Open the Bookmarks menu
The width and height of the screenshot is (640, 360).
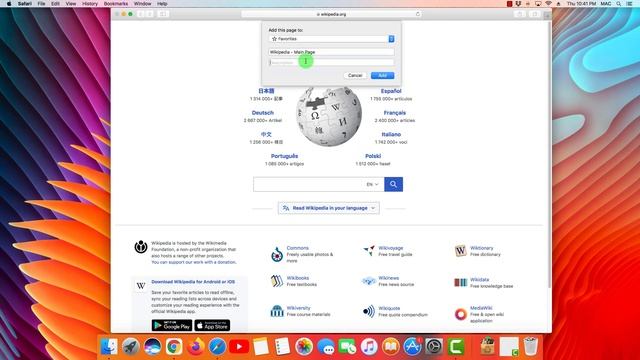pyautogui.click(x=116, y=4)
